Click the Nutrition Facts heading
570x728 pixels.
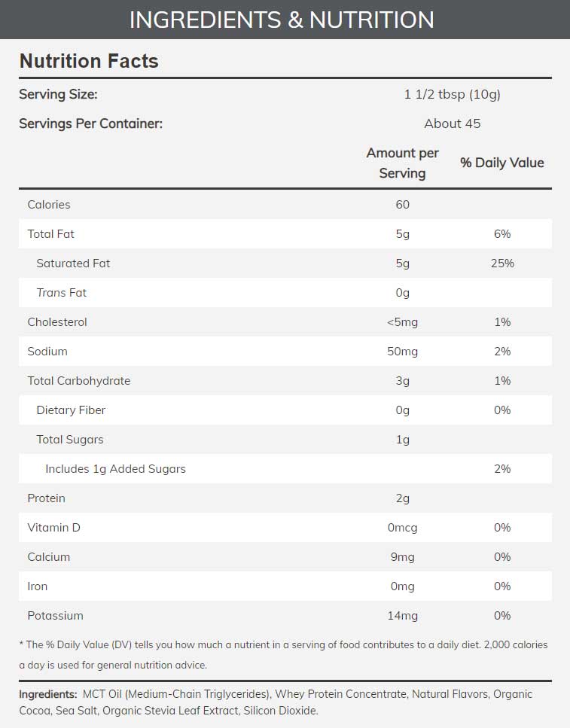tap(89, 61)
